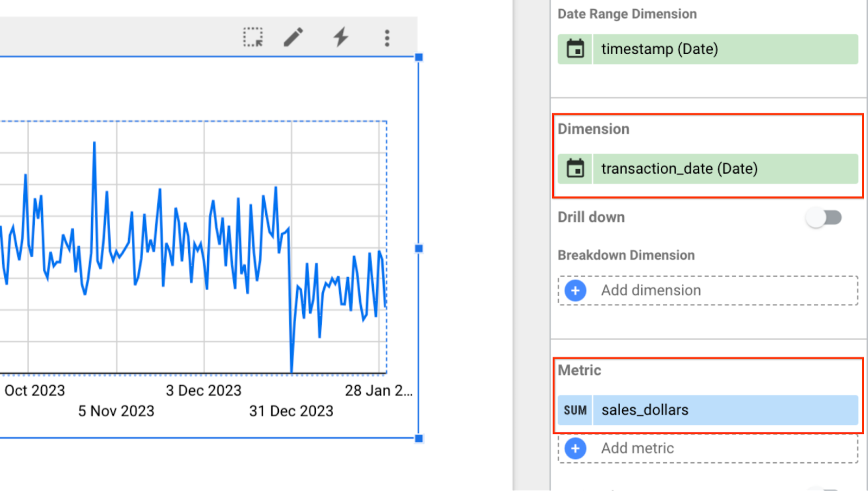Click the Add metric text
This screenshot has height=491, width=868.
pos(637,449)
